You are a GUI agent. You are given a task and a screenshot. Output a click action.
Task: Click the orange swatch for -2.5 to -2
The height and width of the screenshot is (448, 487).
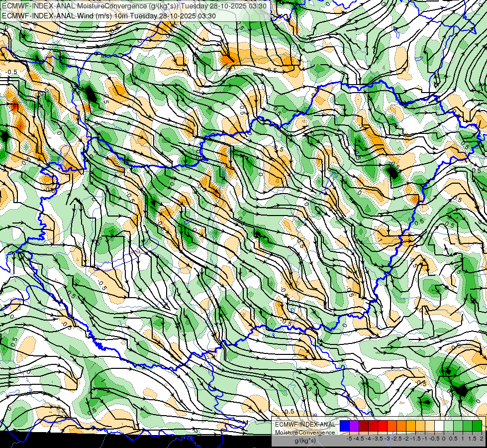[401, 426]
